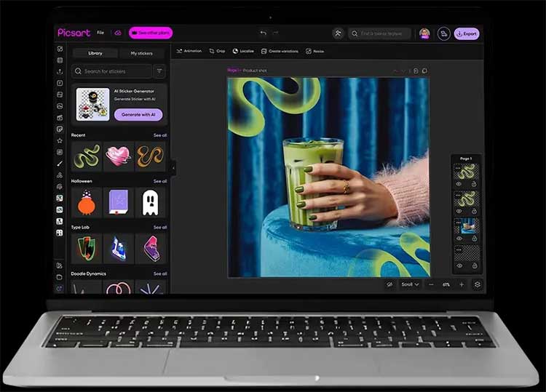Click the Generate with AI button
This screenshot has height=392, width=546.
[x=138, y=114]
